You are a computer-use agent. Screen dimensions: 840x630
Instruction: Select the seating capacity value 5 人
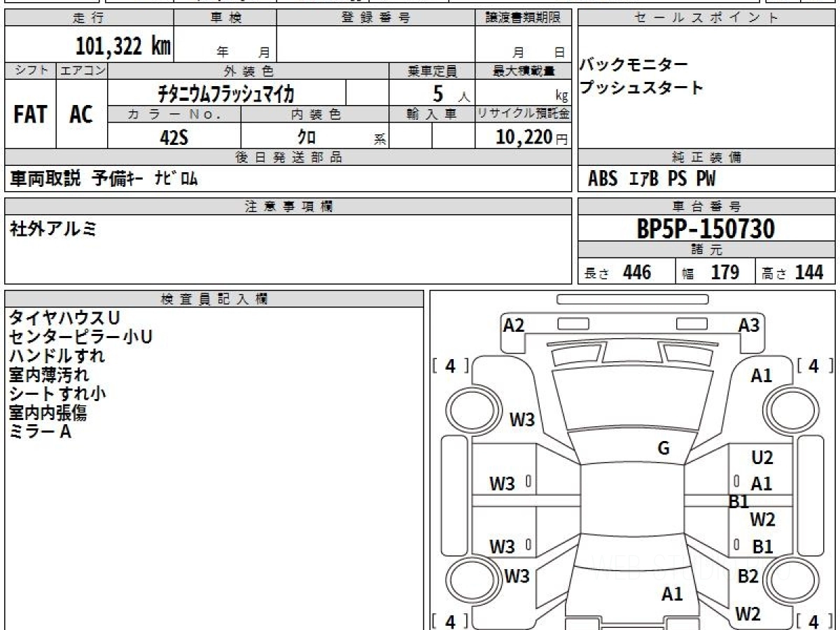tap(451, 93)
